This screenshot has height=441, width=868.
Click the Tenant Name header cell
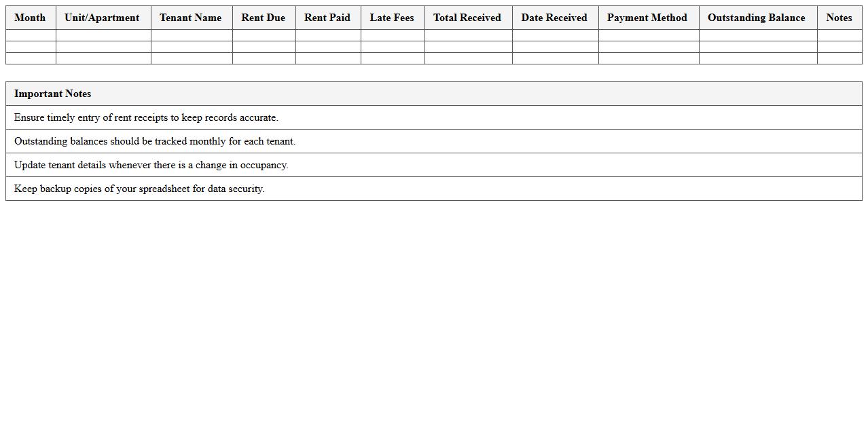[x=191, y=18]
